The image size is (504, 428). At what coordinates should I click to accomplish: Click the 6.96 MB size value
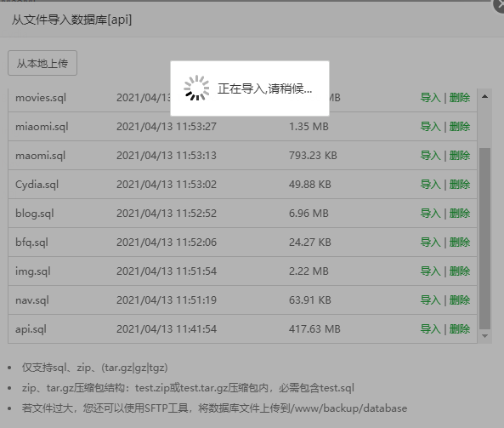(x=309, y=214)
